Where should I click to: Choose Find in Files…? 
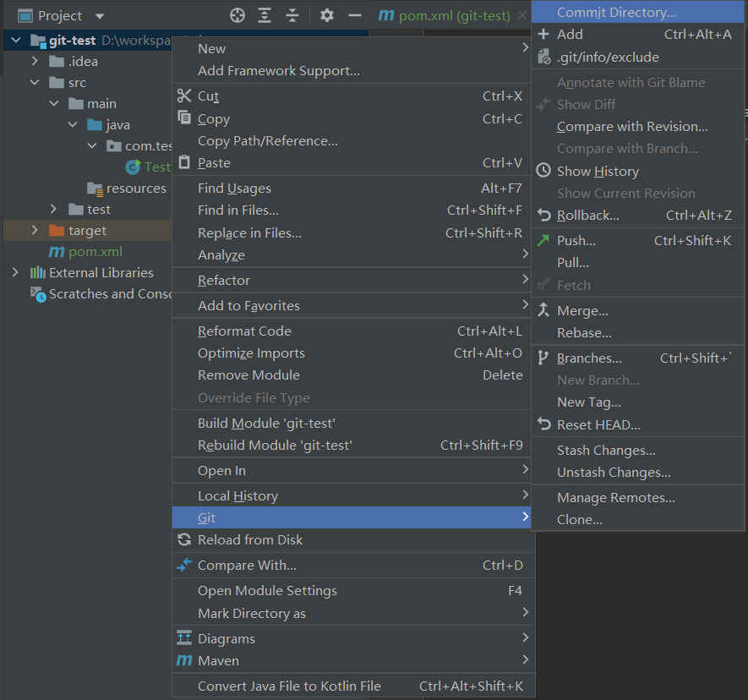[x=352, y=210]
